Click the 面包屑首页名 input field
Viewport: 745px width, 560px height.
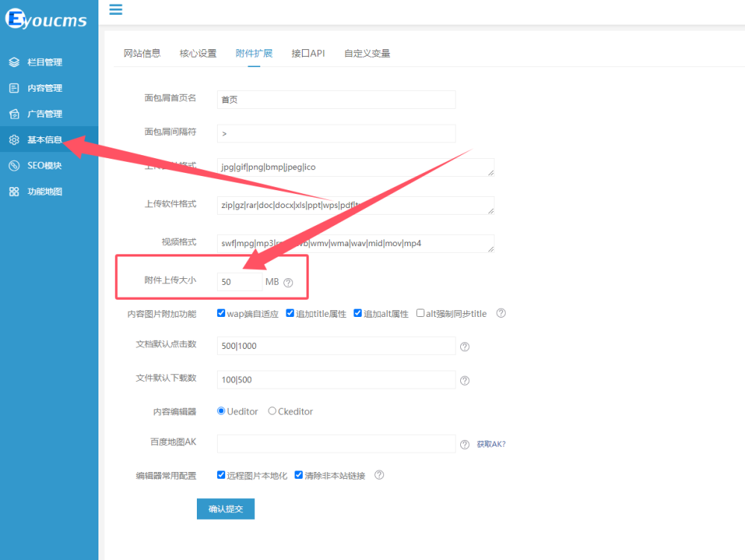tap(336, 100)
